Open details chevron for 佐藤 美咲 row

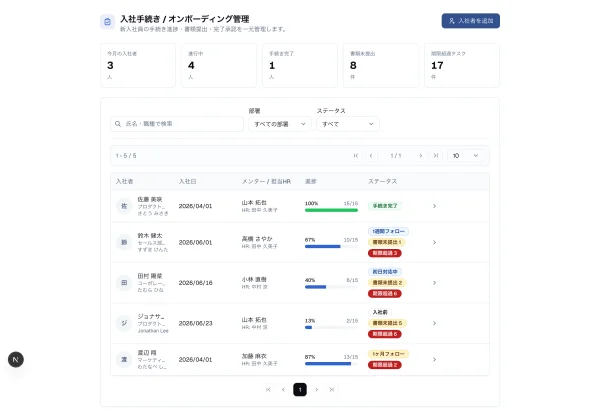[x=434, y=206]
